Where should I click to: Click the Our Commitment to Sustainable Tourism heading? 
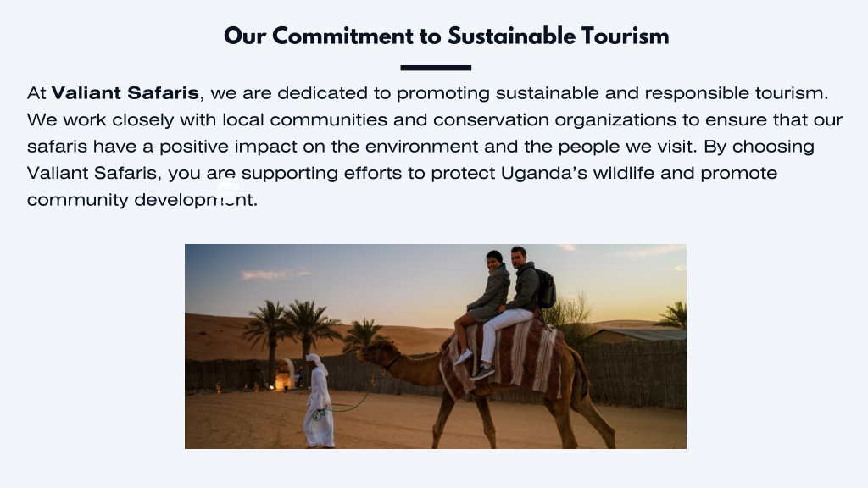pos(446,36)
